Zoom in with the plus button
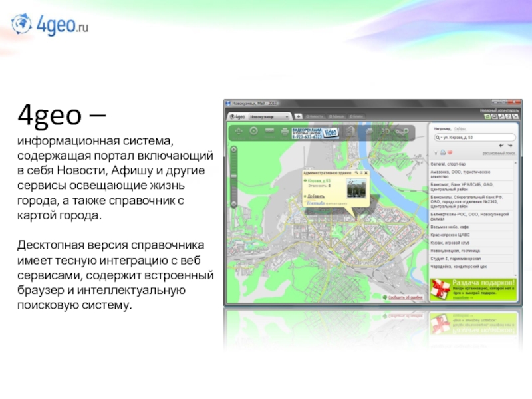Screen dimensions: 532x399 (x=234, y=149)
